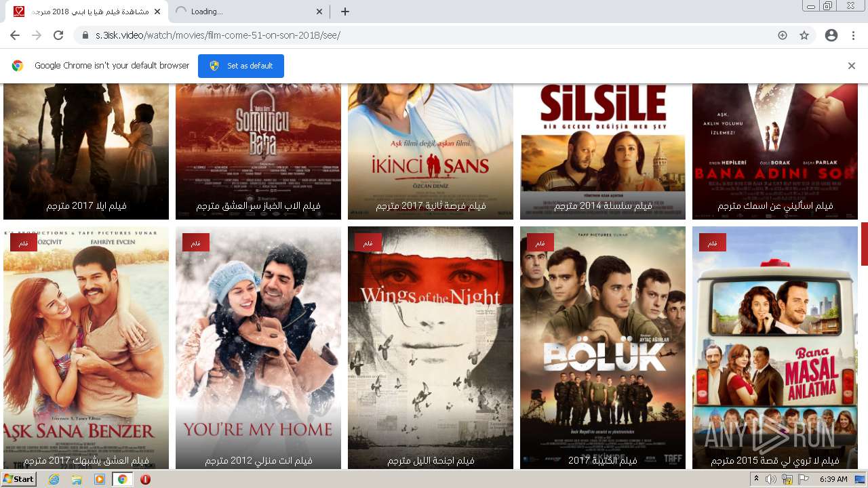Open a new tab with plus button

[x=345, y=12]
